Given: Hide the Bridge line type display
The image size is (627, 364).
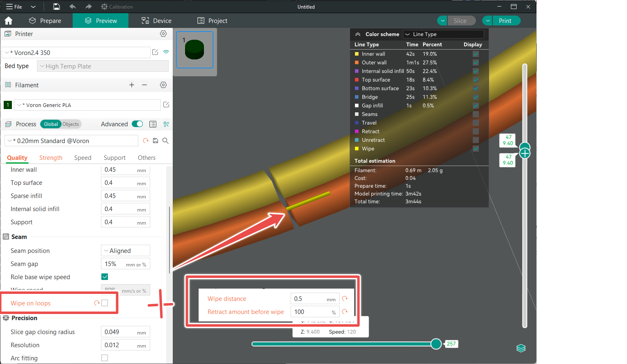Looking at the screenshot, I should (476, 97).
